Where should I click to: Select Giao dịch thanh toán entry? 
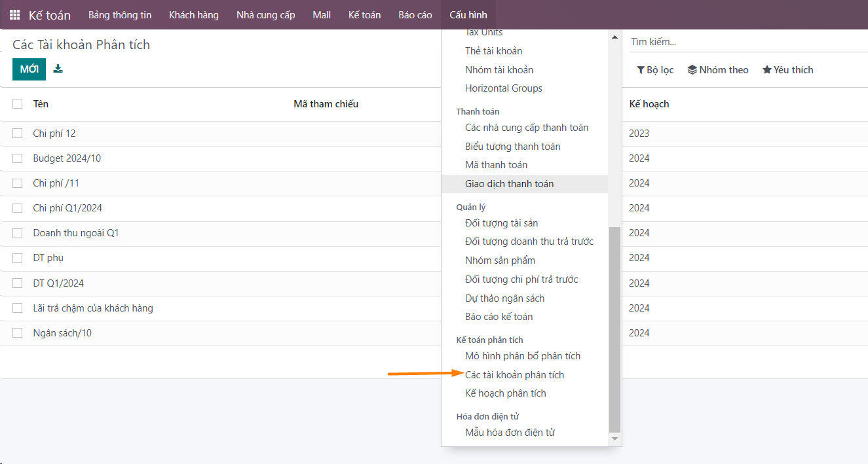coord(525,184)
